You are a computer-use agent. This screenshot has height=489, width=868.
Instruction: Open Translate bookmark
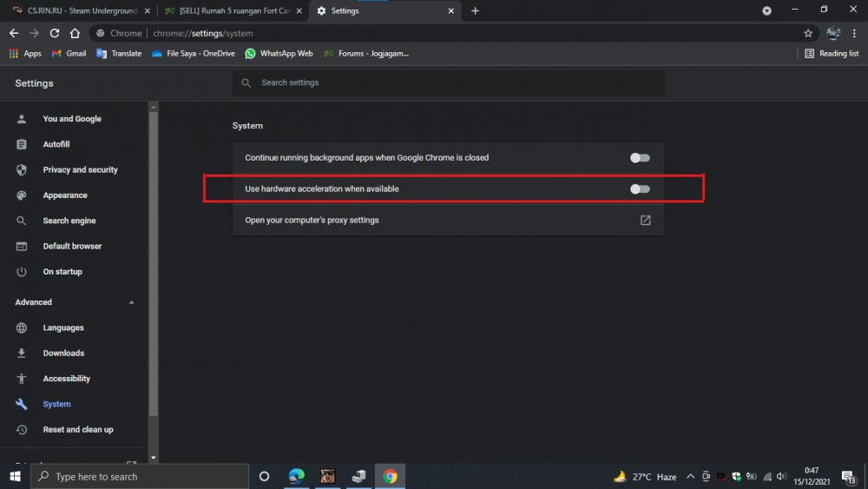click(119, 54)
